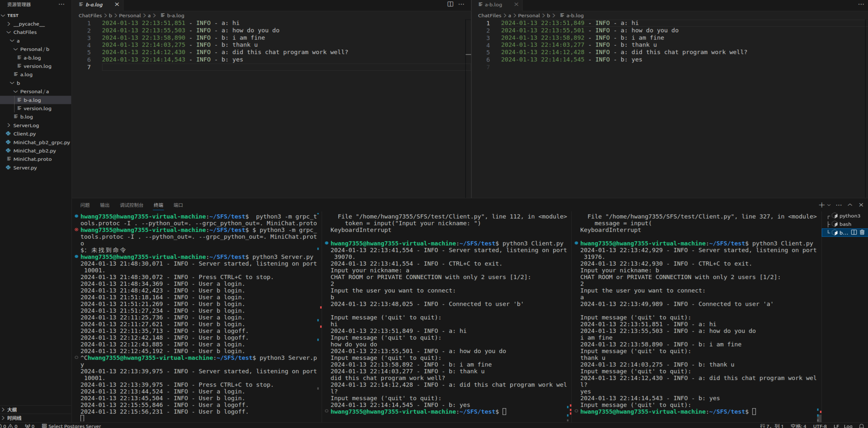
Task: Click the python3 terminal entry icon
Action: pos(835,216)
